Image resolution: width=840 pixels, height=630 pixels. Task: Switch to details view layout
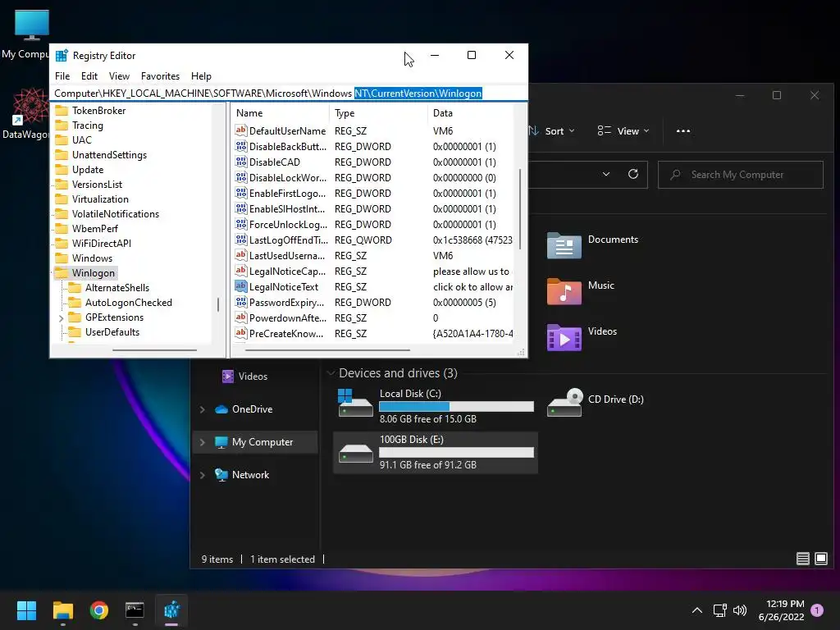(802, 559)
